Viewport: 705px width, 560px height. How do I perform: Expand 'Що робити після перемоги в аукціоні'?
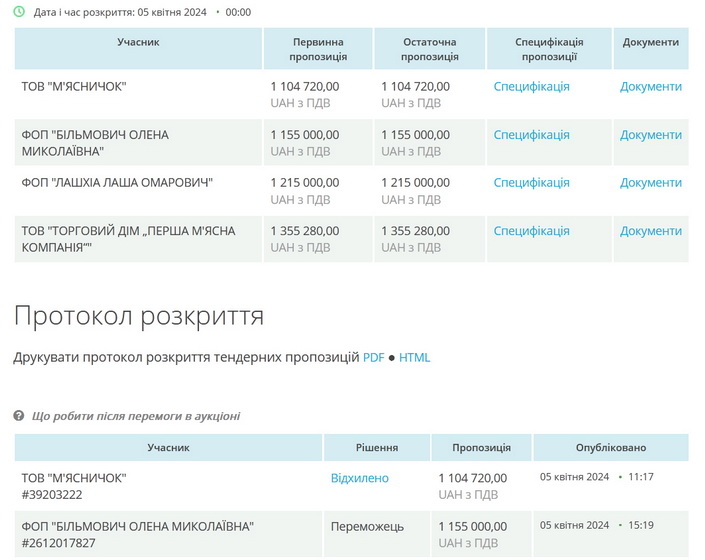pyautogui.click(x=136, y=416)
